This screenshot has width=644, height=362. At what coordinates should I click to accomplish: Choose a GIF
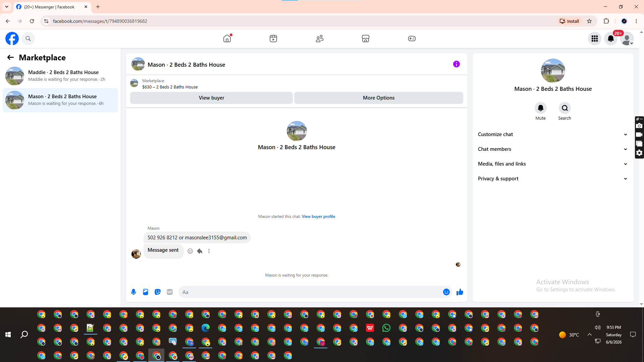(x=170, y=292)
